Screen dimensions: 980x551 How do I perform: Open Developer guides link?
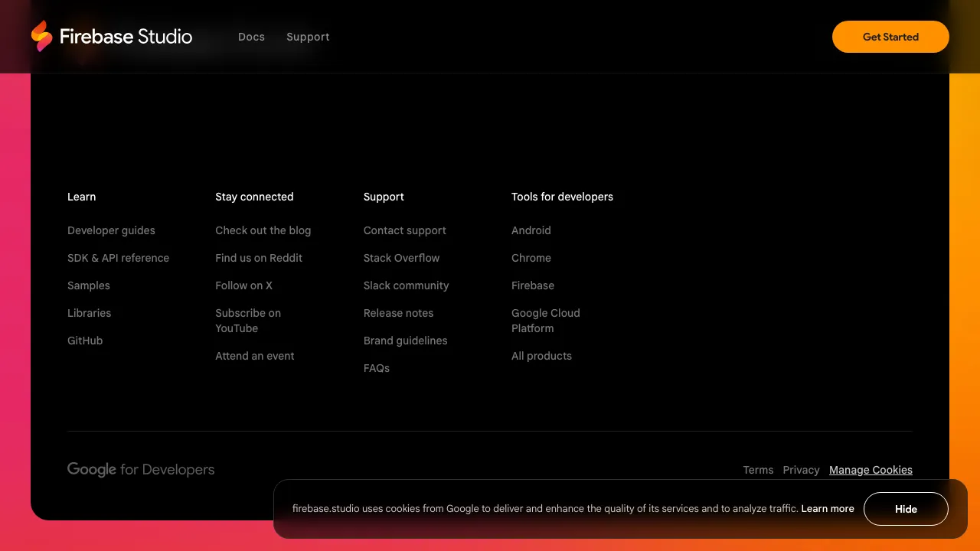111,230
